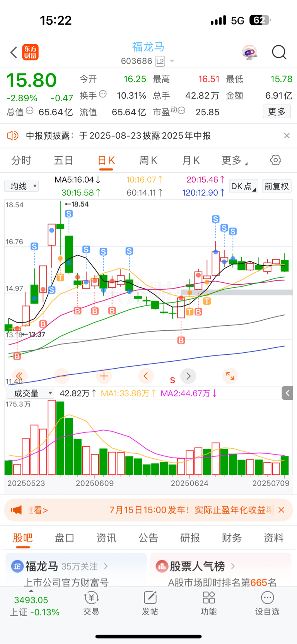Open chart settings gear icon

[x=276, y=160]
